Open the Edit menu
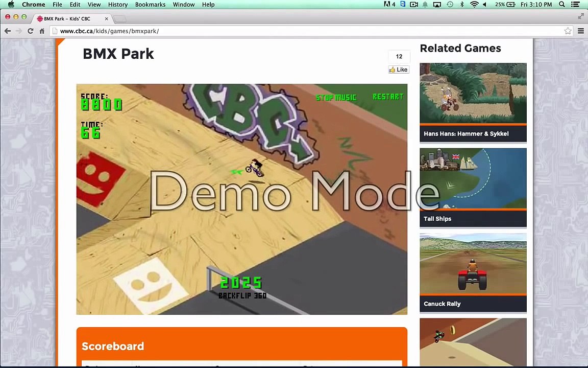The width and height of the screenshot is (588, 368). tap(75, 5)
